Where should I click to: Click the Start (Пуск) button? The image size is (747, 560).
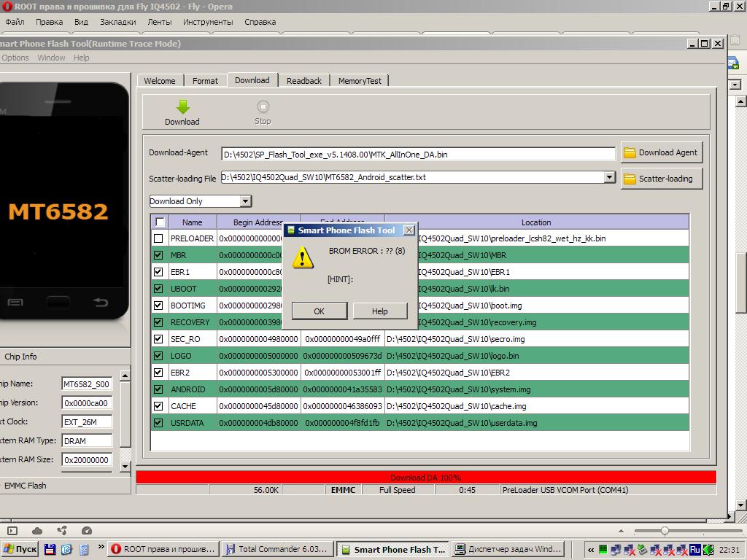20,549
